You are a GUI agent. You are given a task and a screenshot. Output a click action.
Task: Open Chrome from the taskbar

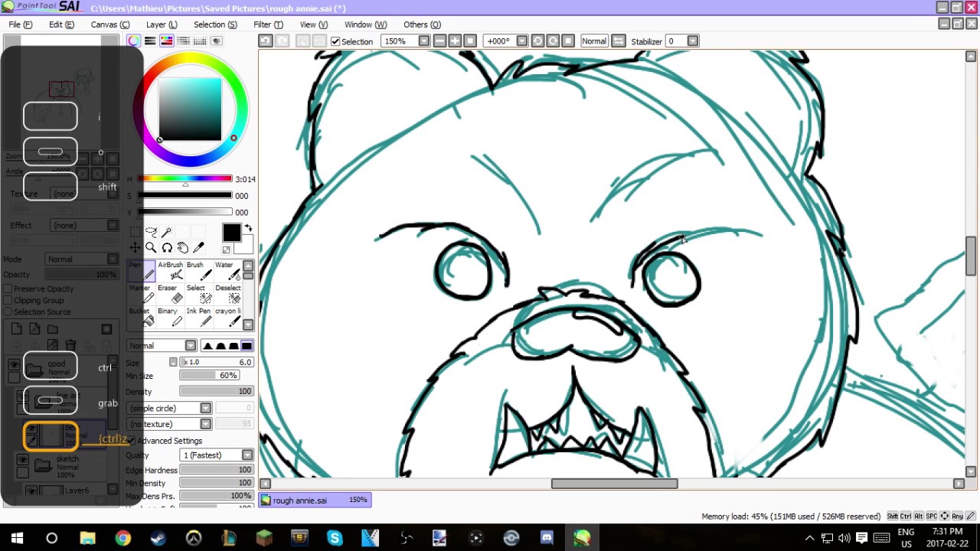[123, 538]
